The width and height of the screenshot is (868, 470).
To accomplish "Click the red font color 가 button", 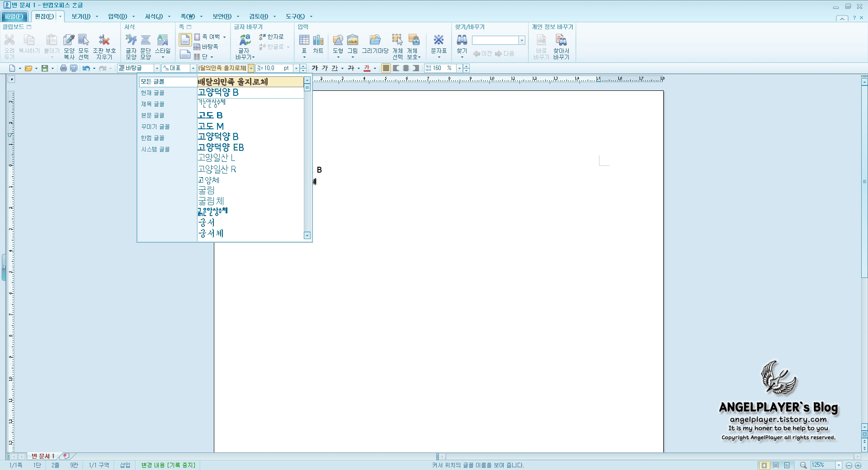I will pos(367,68).
